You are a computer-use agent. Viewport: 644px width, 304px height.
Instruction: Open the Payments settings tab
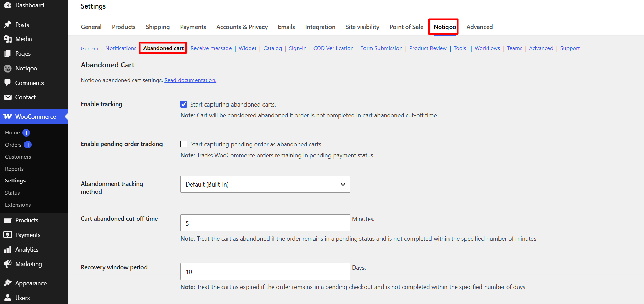pyautogui.click(x=193, y=27)
